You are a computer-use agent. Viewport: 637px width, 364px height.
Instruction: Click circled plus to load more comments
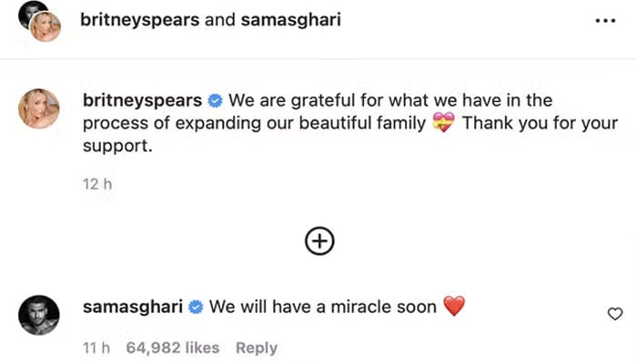(319, 240)
